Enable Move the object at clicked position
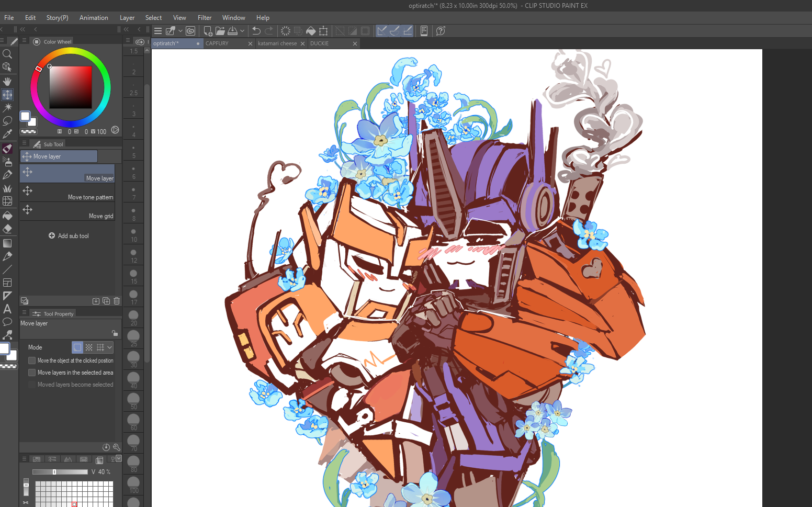This screenshot has height=507, width=812. click(x=32, y=360)
